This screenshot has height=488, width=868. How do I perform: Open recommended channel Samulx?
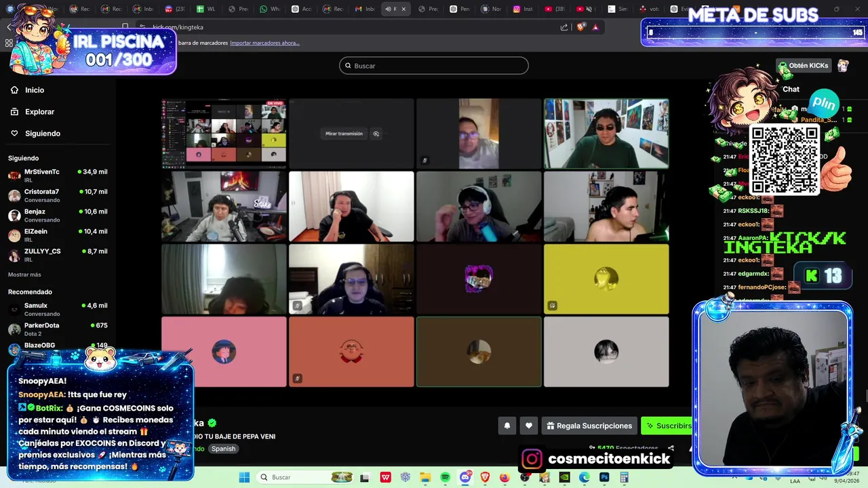click(58, 309)
